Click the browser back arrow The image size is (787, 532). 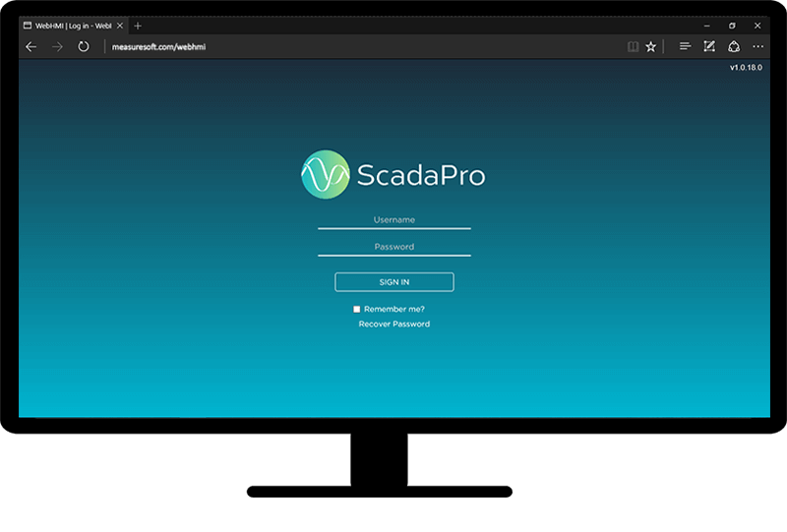tap(30, 46)
